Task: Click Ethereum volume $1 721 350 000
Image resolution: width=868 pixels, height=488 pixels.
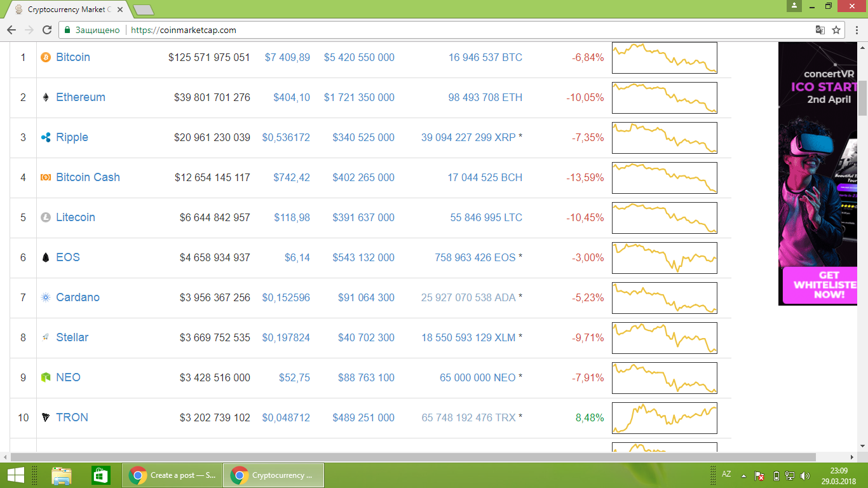Action: point(359,97)
